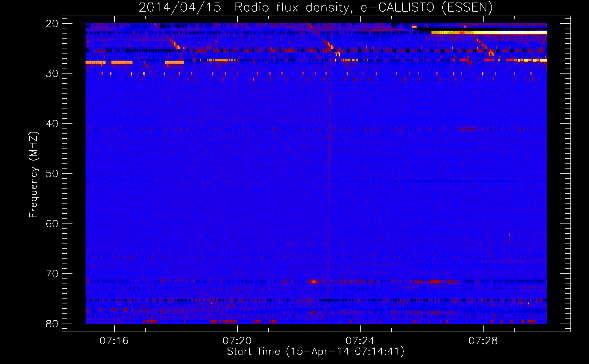Click the 07:28 time tick label

[483, 341]
